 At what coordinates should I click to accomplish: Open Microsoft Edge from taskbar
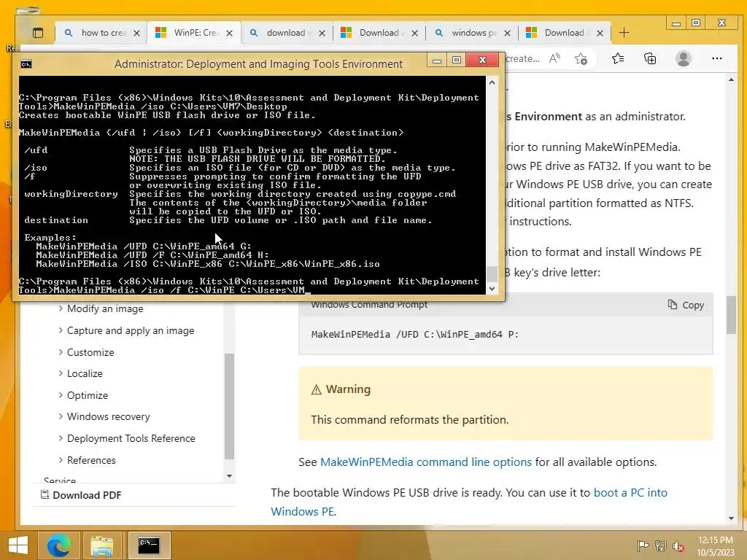coord(58,545)
